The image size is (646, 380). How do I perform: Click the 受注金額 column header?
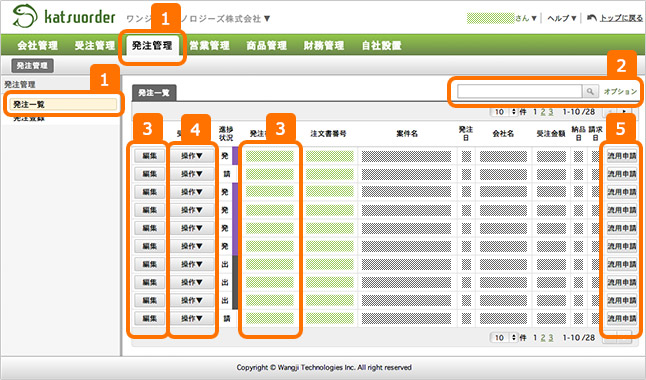click(x=551, y=134)
